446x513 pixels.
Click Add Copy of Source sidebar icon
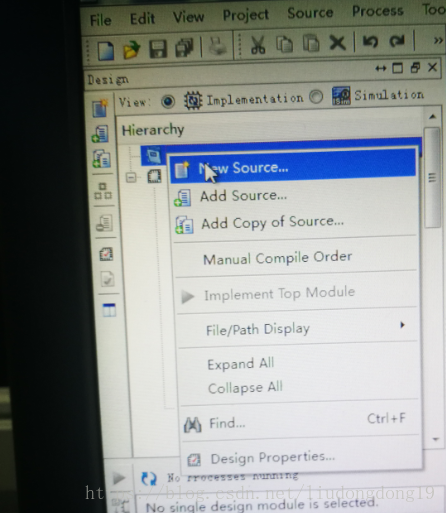coord(101,159)
